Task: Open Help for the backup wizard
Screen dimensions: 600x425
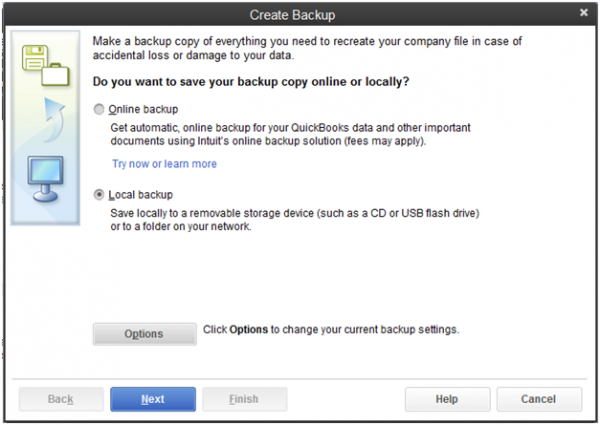Action: (x=446, y=399)
